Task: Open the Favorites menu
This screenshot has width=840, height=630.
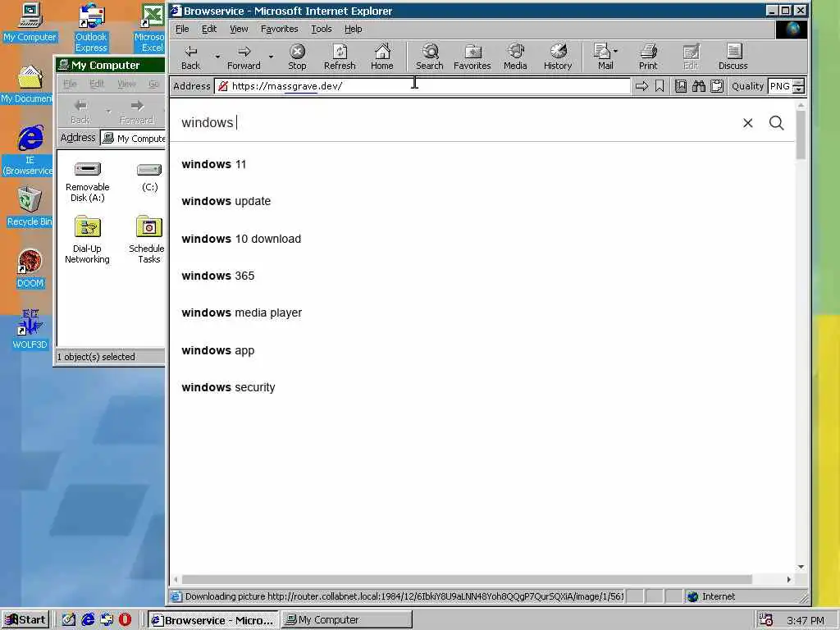Action: [x=279, y=29]
